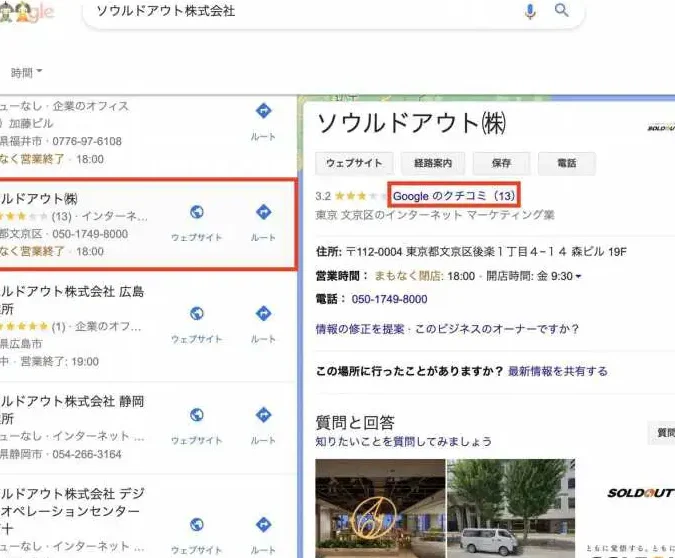Screen dimensions: 675x558
Task: Open website globe icon for 静岡 office listing
Action: [197, 414]
